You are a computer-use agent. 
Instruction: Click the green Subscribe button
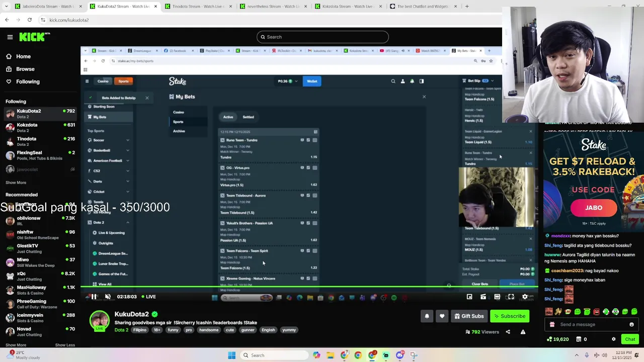[x=510, y=316]
